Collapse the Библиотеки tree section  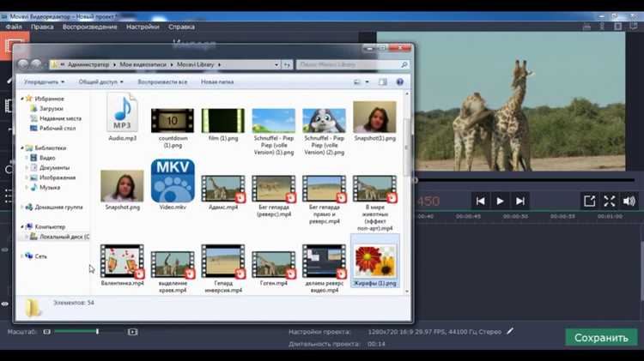[23, 148]
